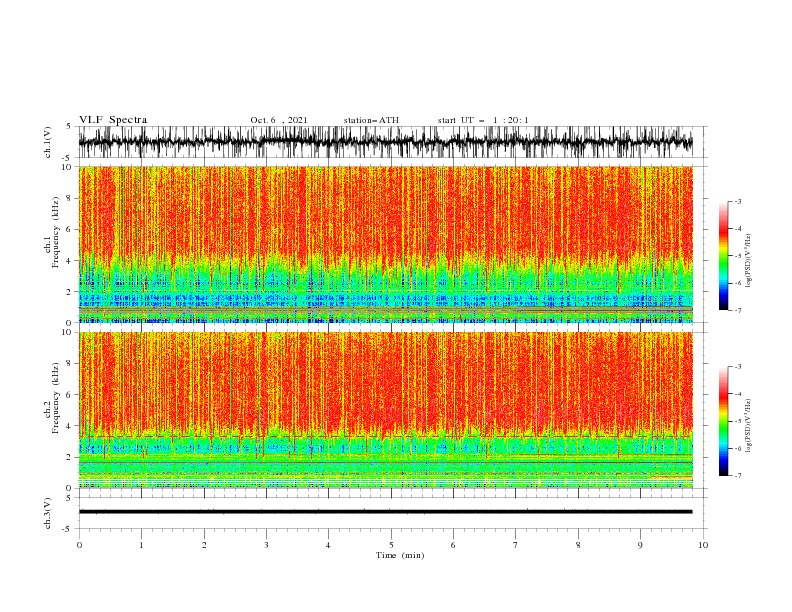Click the ch.2 "Frequency (kHz)" axis label

(x=55, y=399)
